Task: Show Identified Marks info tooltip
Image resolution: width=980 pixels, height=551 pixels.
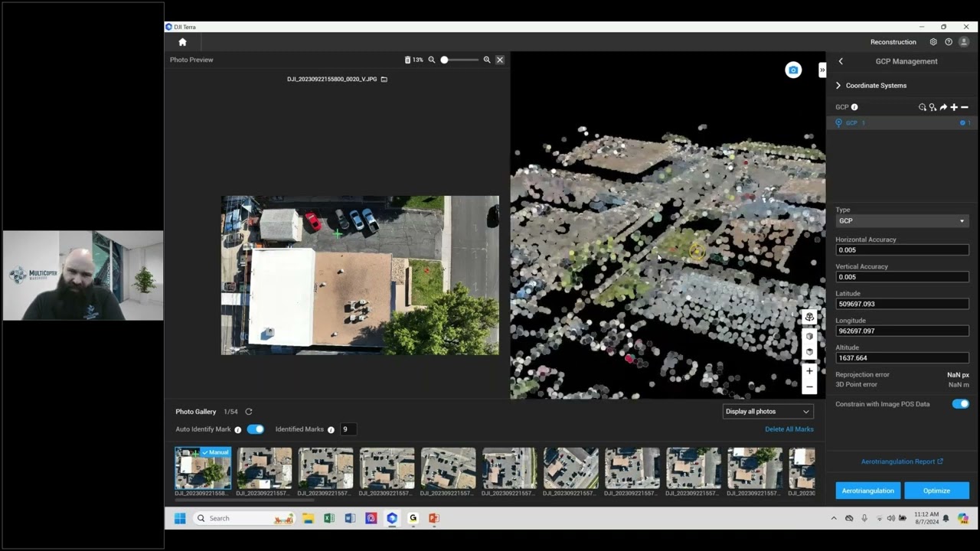Action: tap(331, 430)
